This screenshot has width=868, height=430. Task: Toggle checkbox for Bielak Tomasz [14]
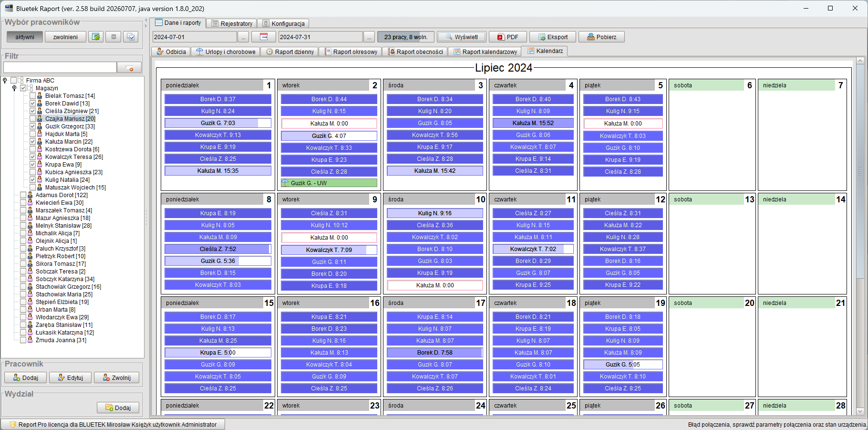(x=32, y=96)
